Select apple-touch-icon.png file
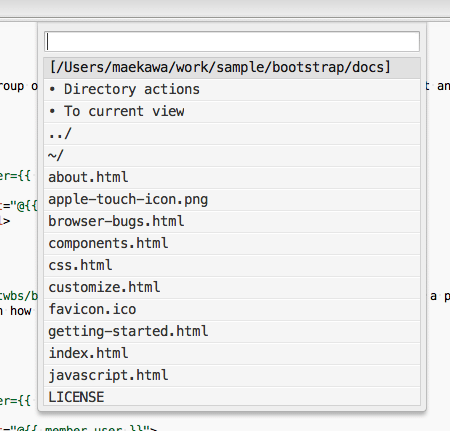This screenshot has height=431, width=450. click(232, 200)
